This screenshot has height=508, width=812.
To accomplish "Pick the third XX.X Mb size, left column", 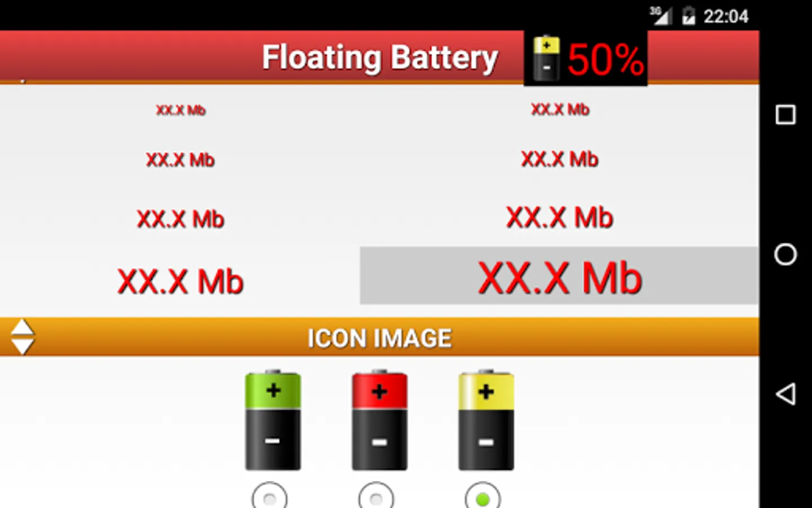I will tap(180, 219).
